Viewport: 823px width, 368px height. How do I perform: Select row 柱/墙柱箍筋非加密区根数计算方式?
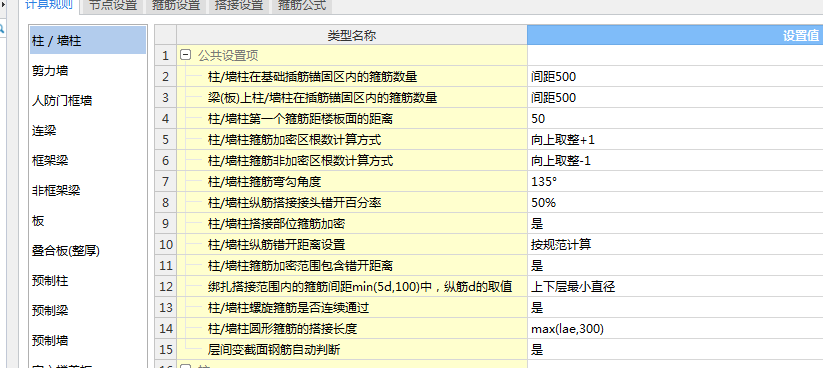pyautogui.click(x=352, y=161)
